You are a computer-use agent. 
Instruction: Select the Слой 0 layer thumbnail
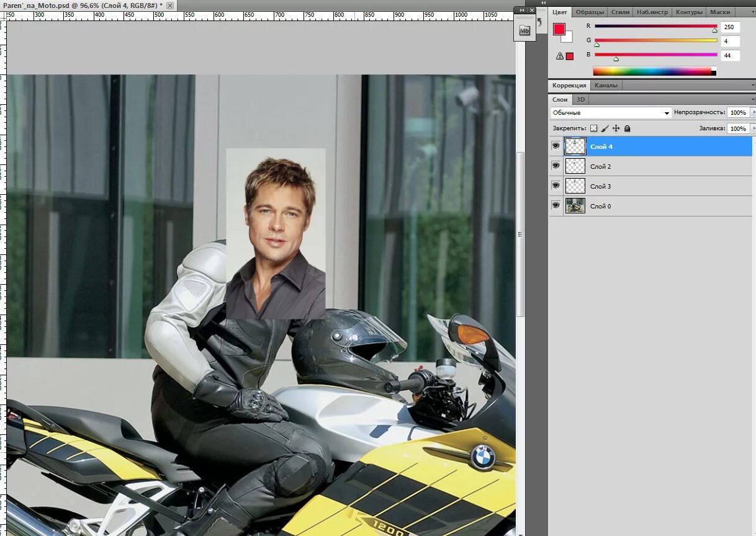point(575,206)
